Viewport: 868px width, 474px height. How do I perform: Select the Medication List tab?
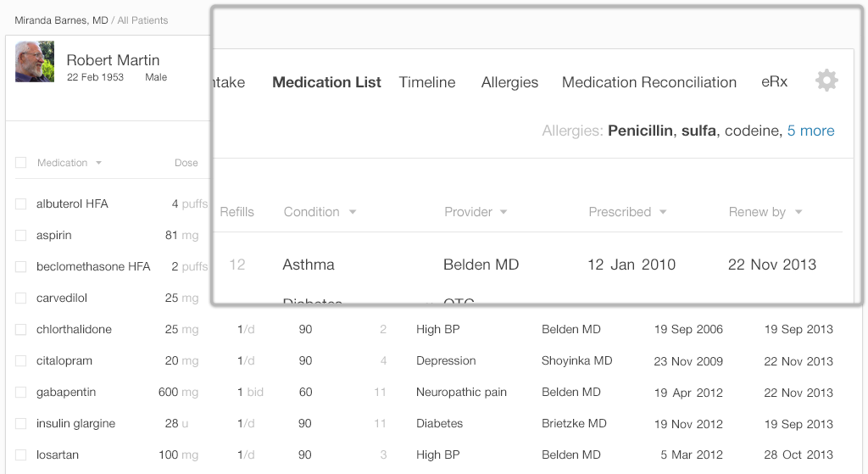[326, 82]
